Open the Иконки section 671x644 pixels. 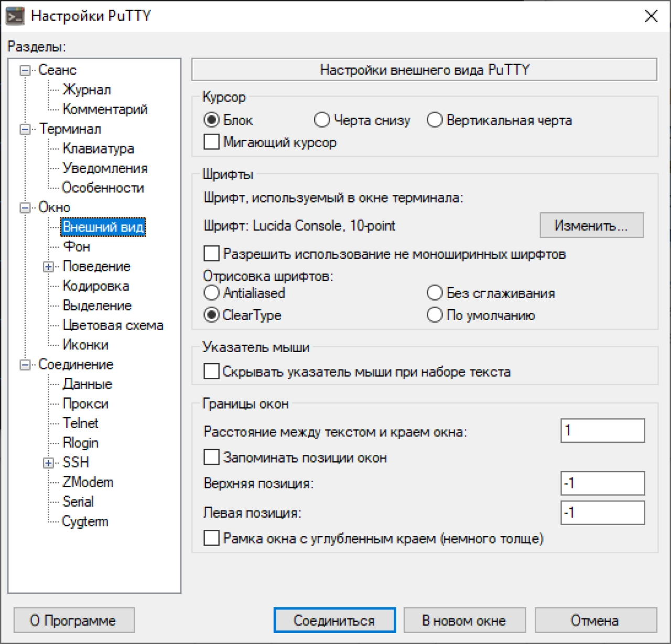(85, 345)
